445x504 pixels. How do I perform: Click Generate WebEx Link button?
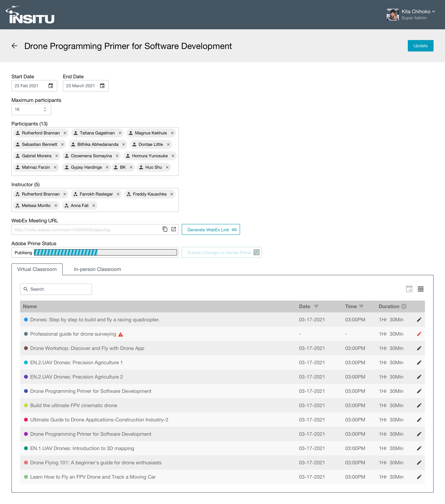(x=211, y=229)
